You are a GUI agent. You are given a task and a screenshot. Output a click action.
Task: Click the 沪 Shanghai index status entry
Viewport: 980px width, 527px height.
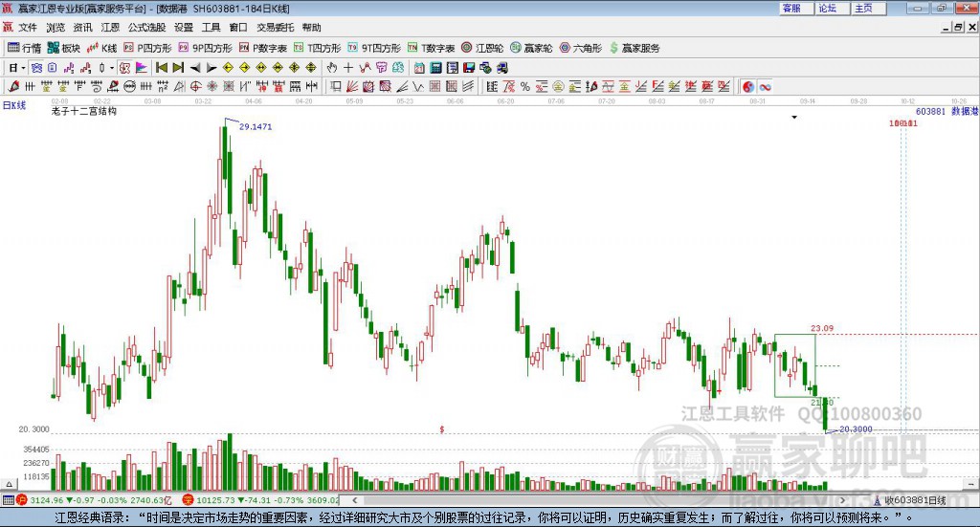93,500
